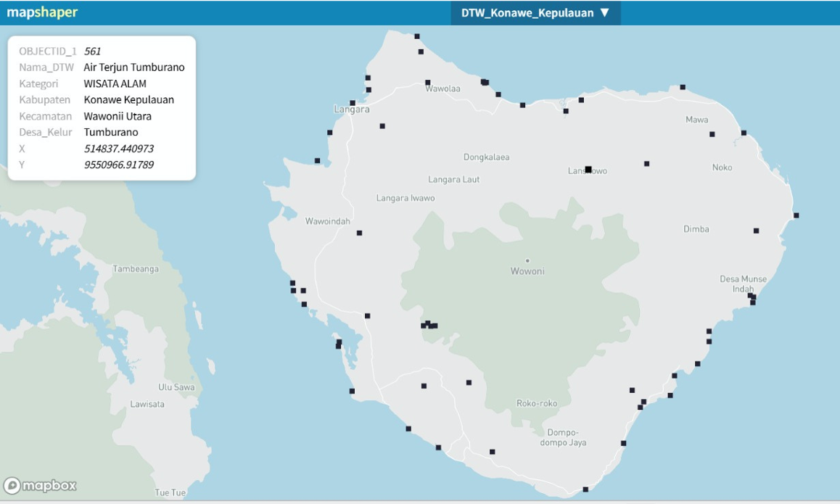The width and height of the screenshot is (840, 504).
Task: Click the Kategori value WISATA ALAM
Action: (x=115, y=84)
